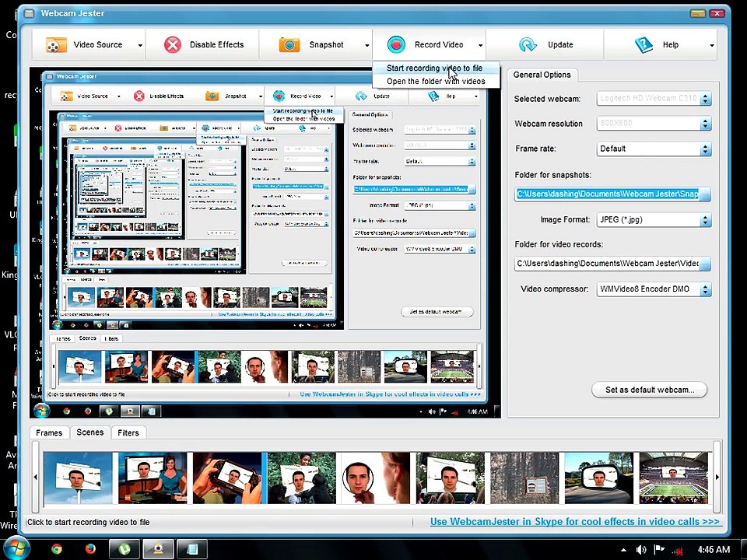This screenshot has height=560, width=747.
Task: Click the red X Disable Effects icon
Action: (x=173, y=45)
